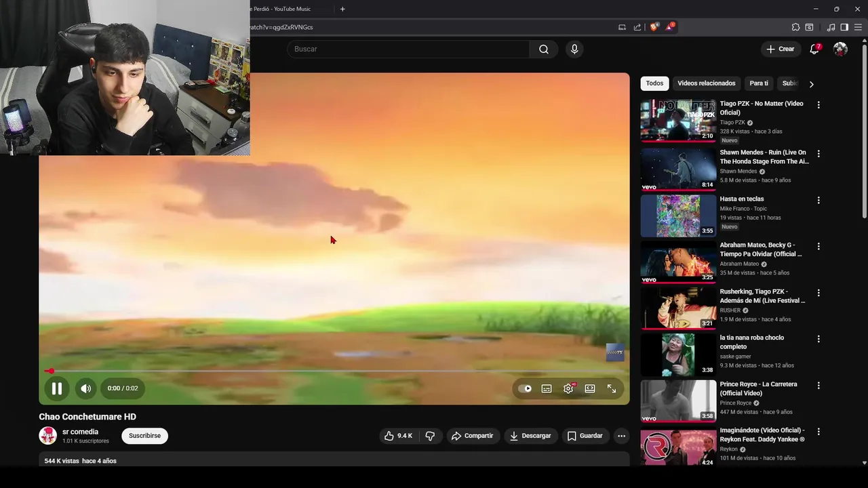
Task: Open Rusherking Además de Mí title
Action: point(762,296)
